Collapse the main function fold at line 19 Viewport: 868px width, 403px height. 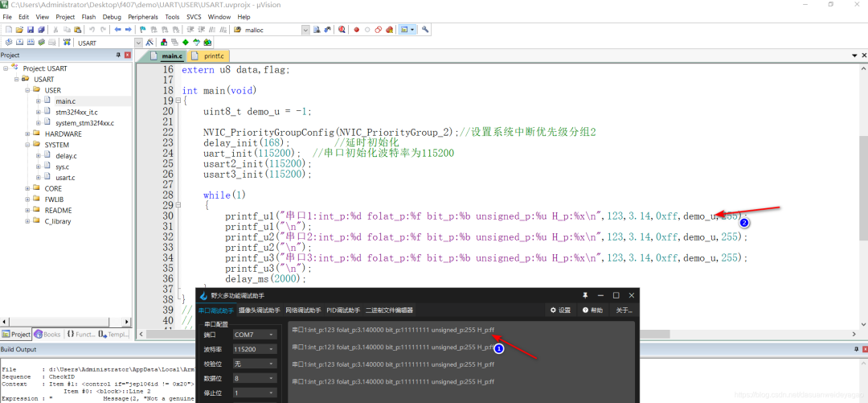(x=178, y=101)
